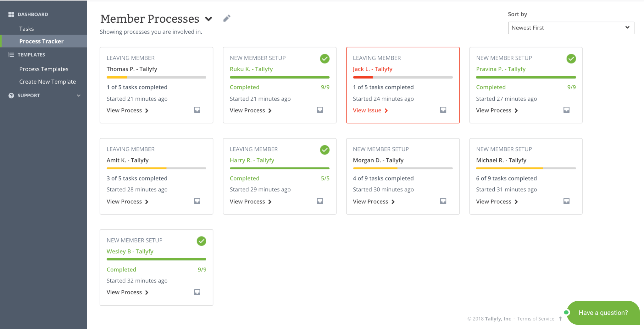644x329 pixels.
Task: Switch to the Process Tracker section
Action: click(x=41, y=41)
